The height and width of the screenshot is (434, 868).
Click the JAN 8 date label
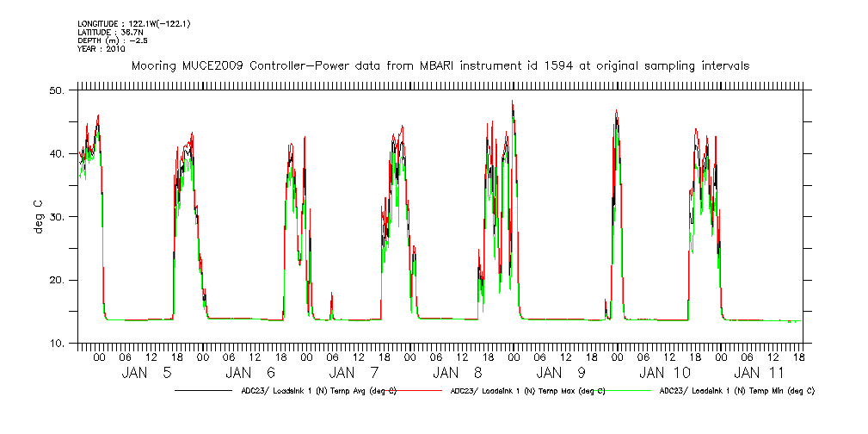pyautogui.click(x=459, y=372)
